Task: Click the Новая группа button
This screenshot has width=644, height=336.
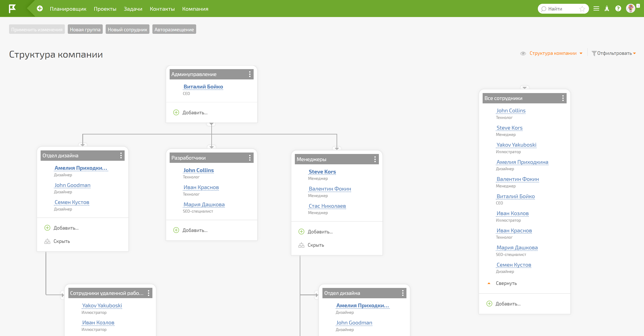Action: coord(85,29)
